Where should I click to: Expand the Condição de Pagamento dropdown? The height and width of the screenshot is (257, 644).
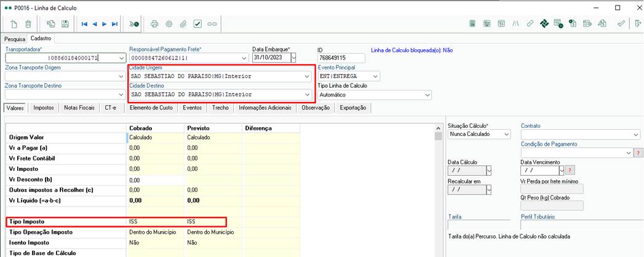629,152
